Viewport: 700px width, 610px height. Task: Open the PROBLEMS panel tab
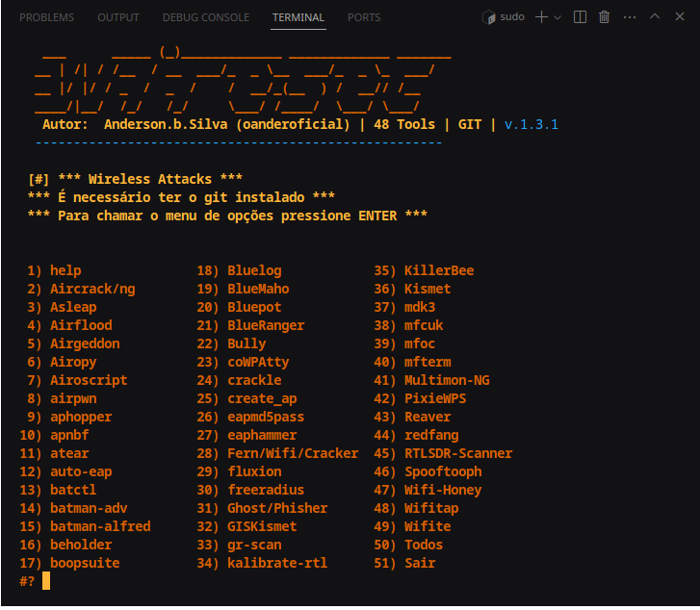pos(46,17)
